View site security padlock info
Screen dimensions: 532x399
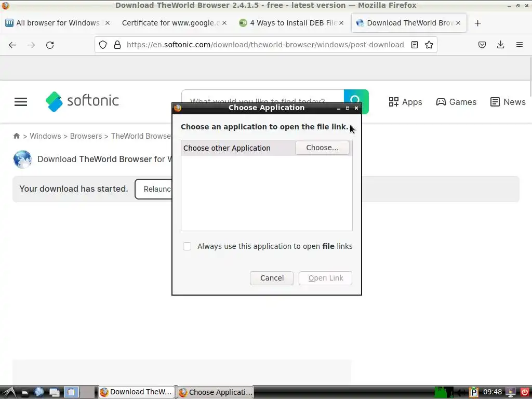(117, 45)
